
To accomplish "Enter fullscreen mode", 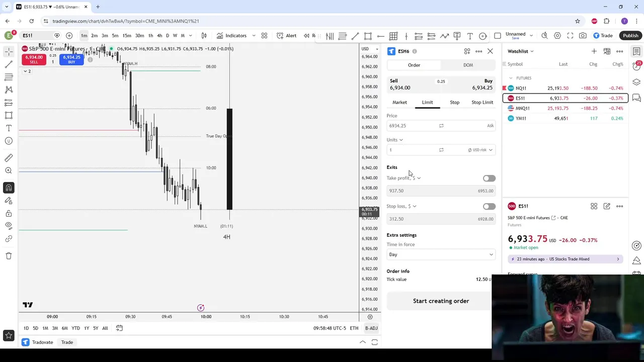I will pos(570,36).
